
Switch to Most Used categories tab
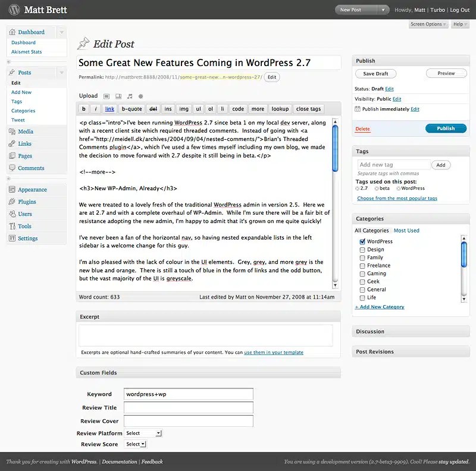(x=406, y=230)
